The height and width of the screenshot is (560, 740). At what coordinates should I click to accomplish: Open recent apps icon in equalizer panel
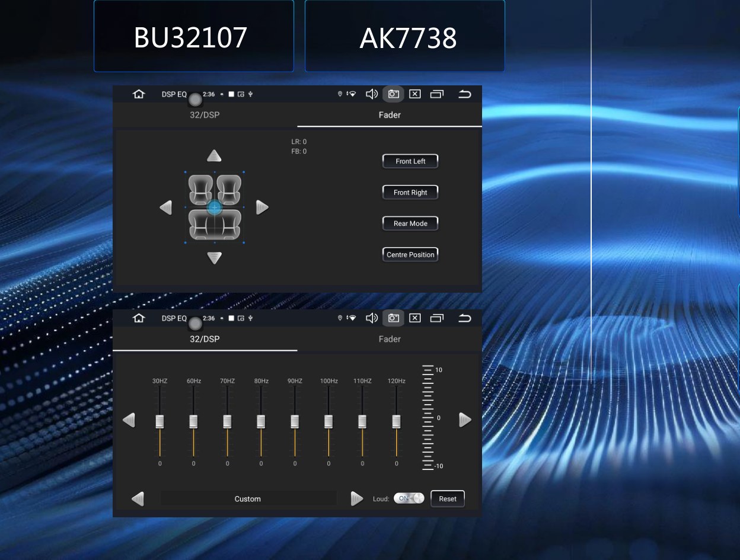coord(437,318)
